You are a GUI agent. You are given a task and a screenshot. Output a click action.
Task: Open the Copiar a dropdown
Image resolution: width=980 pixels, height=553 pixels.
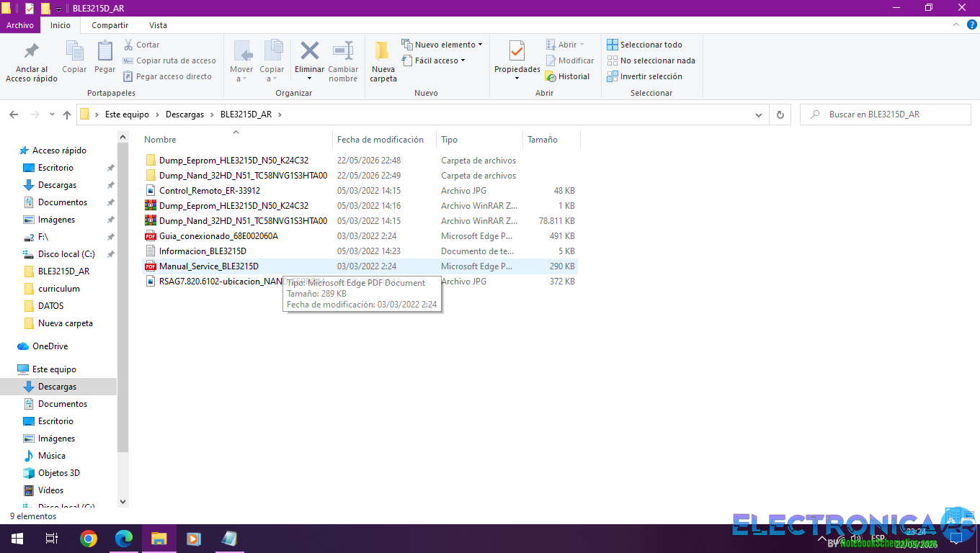(272, 74)
